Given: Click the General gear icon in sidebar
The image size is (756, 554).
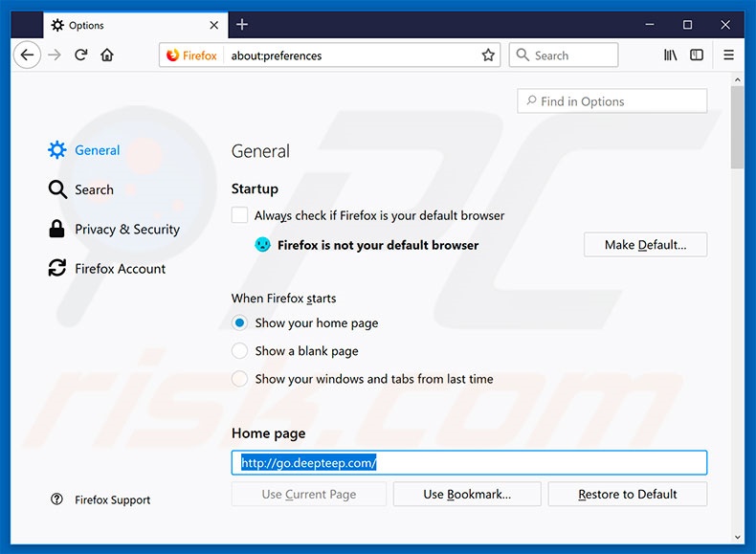Looking at the screenshot, I should [56, 150].
